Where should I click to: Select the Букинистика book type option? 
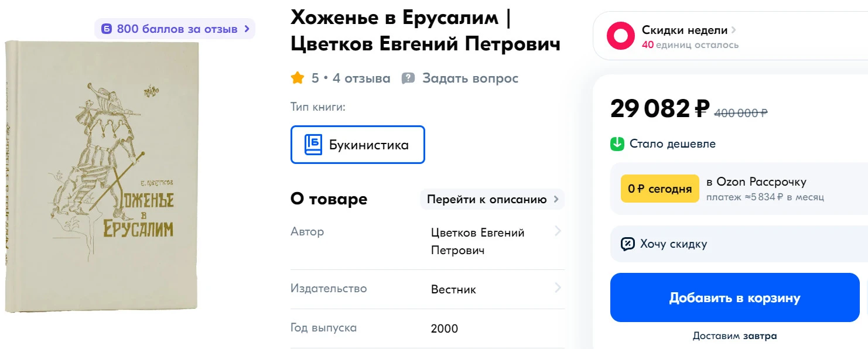(x=358, y=145)
